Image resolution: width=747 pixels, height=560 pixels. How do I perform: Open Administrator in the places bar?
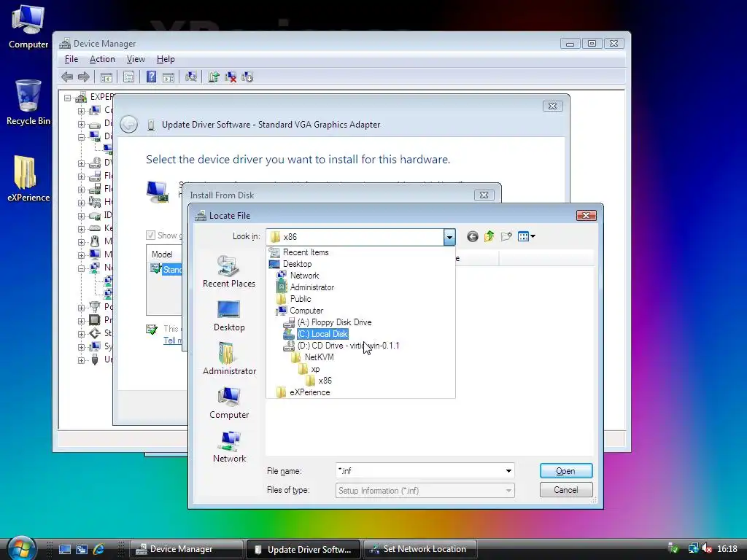[x=229, y=359]
